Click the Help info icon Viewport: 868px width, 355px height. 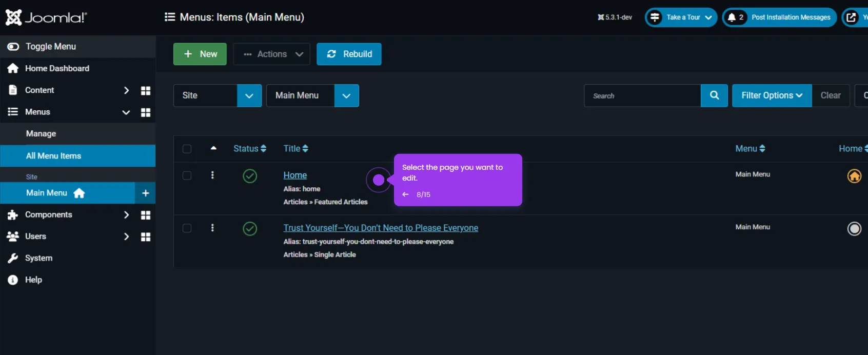13,280
